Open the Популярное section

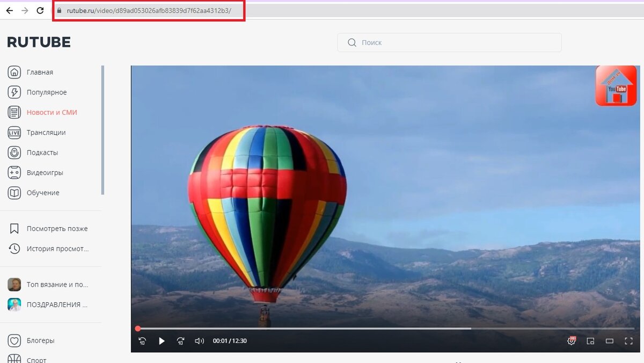pos(47,92)
